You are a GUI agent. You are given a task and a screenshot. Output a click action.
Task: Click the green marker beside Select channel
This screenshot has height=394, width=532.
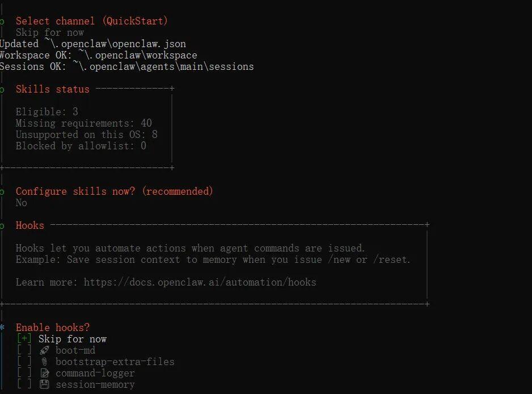pyautogui.click(x=2, y=21)
